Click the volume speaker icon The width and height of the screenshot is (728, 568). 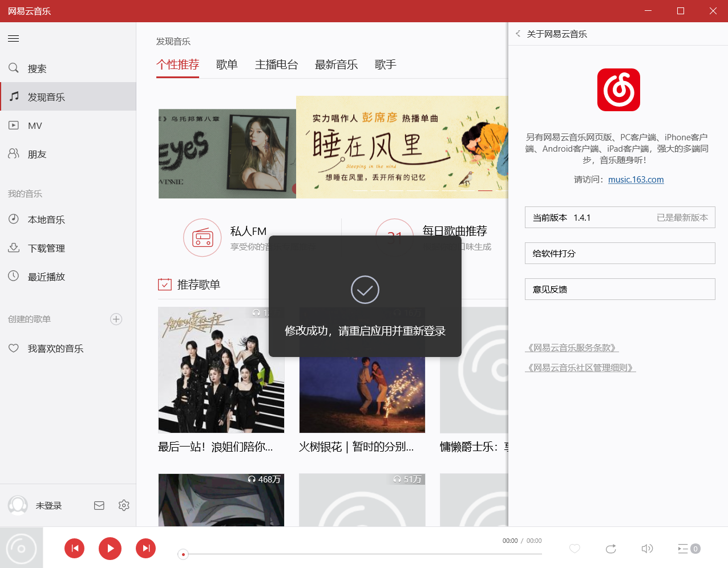click(647, 549)
